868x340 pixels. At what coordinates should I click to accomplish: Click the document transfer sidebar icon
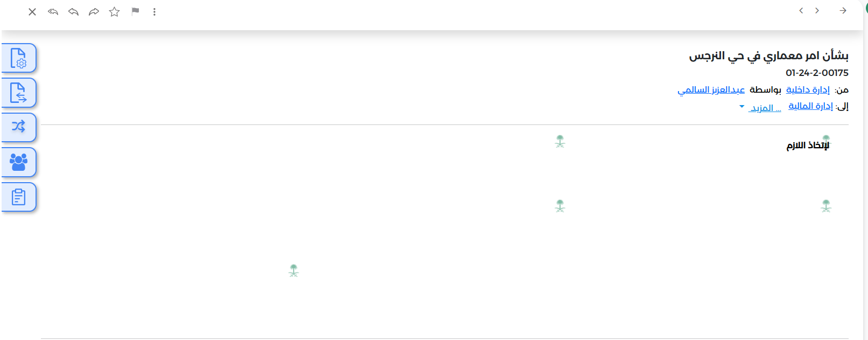(19, 93)
